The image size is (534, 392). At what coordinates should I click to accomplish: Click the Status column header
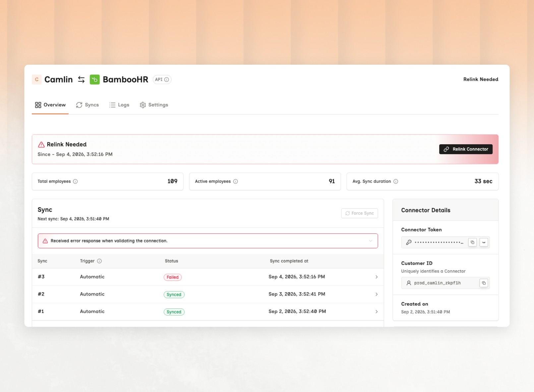[171, 261]
